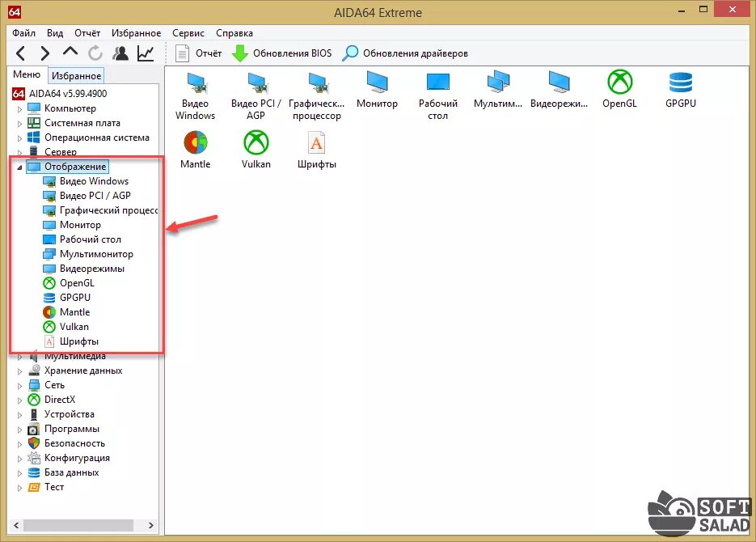Expand the Операционная система tree node
The height and width of the screenshot is (542, 756).
(x=19, y=138)
